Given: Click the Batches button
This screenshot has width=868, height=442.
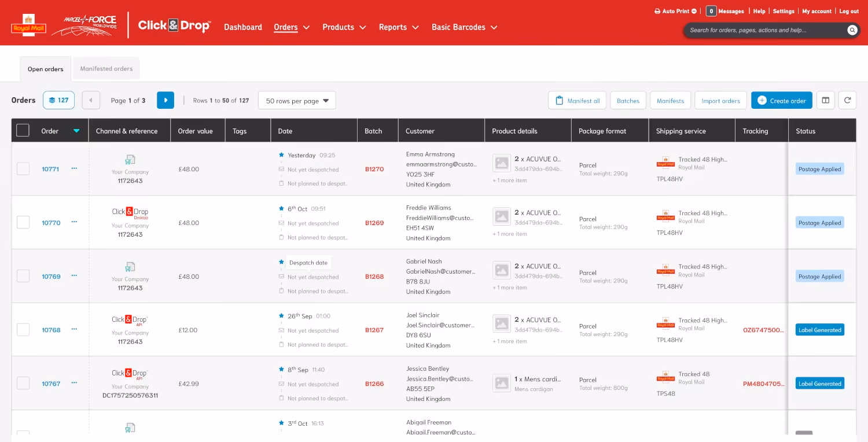Looking at the screenshot, I should click(628, 100).
